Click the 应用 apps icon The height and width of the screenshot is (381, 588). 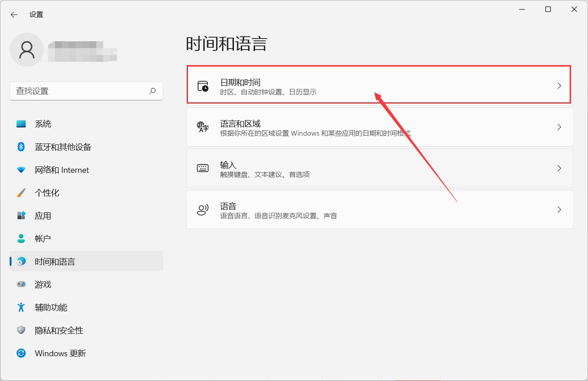21,215
